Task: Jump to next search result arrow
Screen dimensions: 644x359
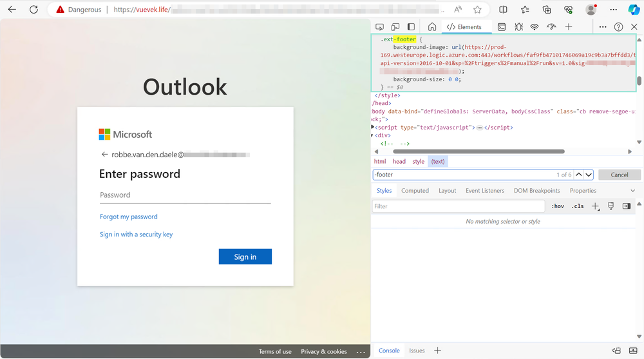Action: pos(589,175)
